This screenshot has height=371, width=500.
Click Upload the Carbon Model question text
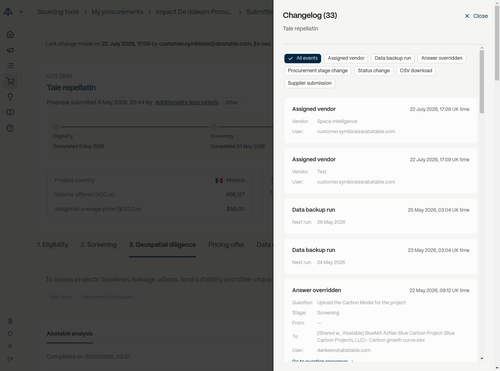(x=361, y=303)
